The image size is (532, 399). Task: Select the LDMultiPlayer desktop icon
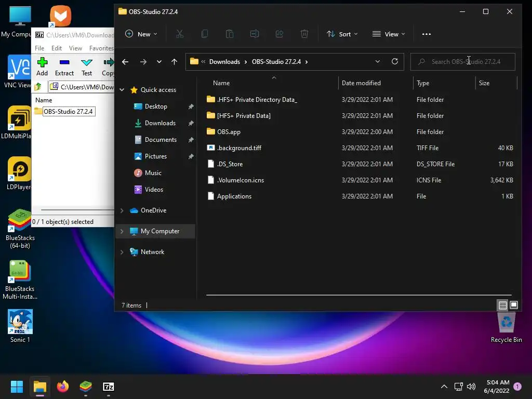pyautogui.click(x=17, y=123)
